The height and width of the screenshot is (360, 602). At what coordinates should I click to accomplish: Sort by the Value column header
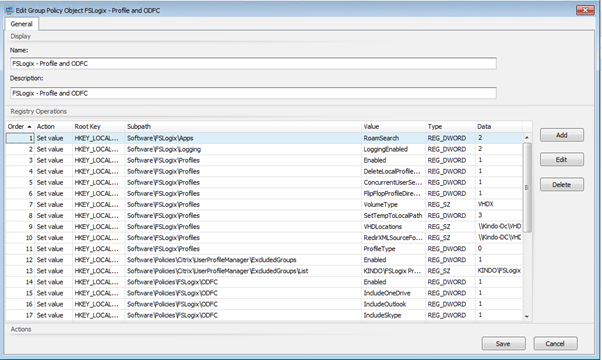click(x=394, y=126)
